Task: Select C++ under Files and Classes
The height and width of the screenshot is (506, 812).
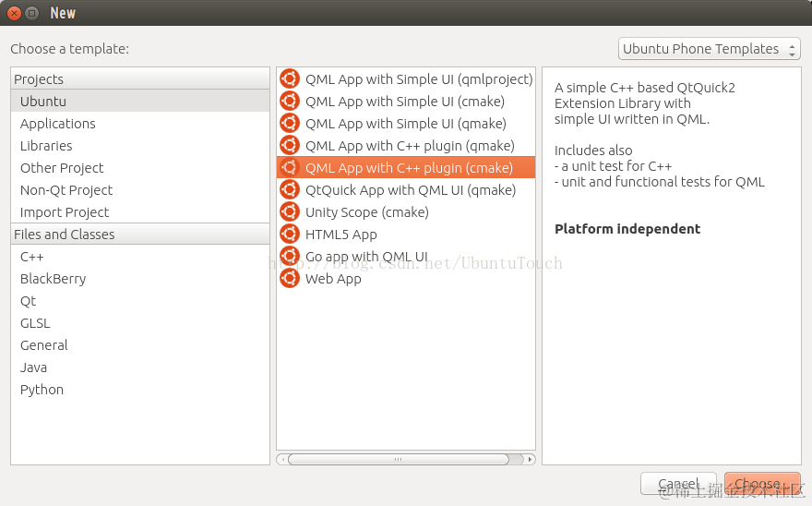Action: coord(140,257)
